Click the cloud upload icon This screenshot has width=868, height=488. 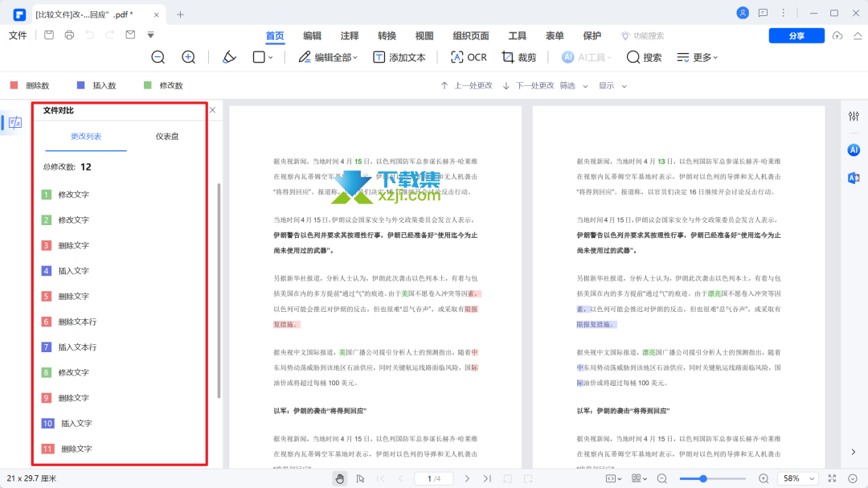837,35
